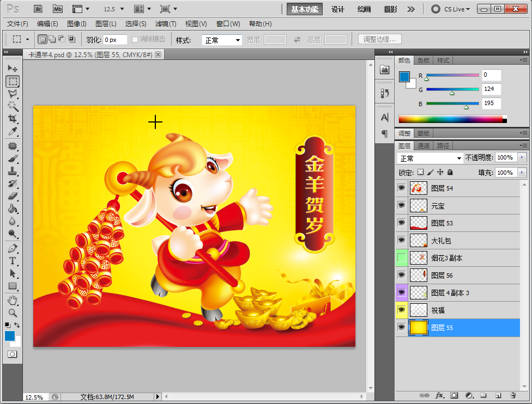Create a new layer from panel bottom
Image resolution: width=532 pixels, height=404 pixels.
tap(498, 395)
